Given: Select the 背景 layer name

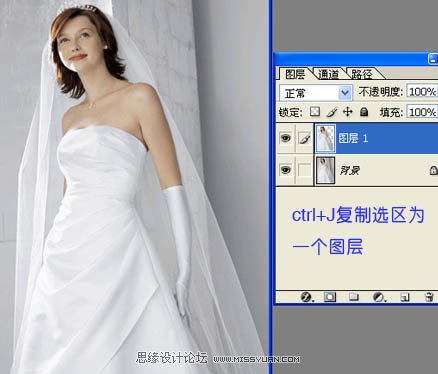Looking at the screenshot, I should point(350,171).
